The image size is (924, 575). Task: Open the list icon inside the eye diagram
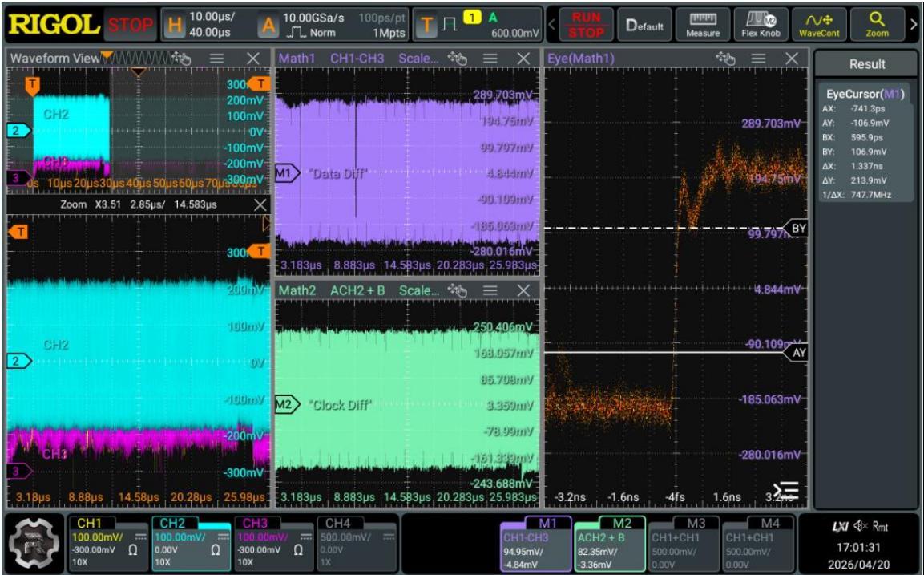pos(786,491)
